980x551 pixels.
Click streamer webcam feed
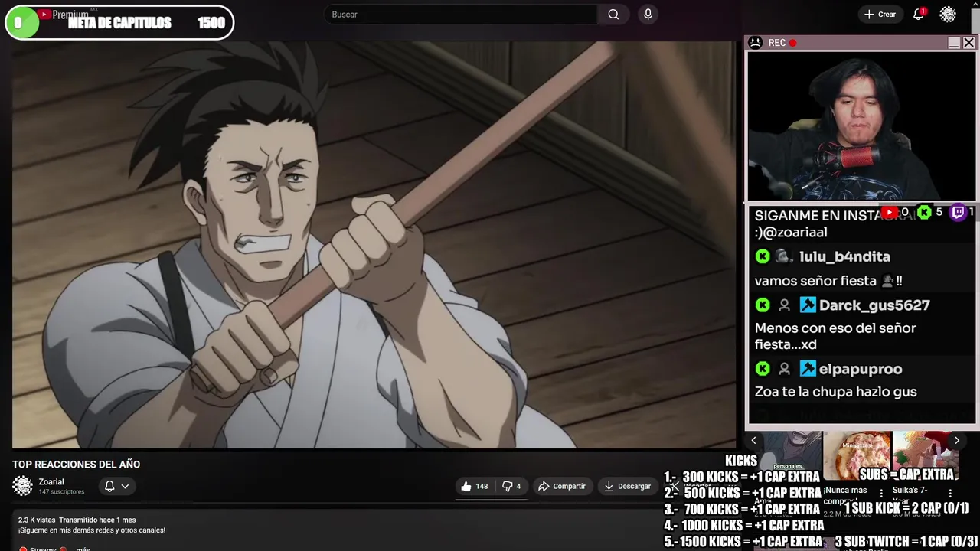tap(861, 126)
